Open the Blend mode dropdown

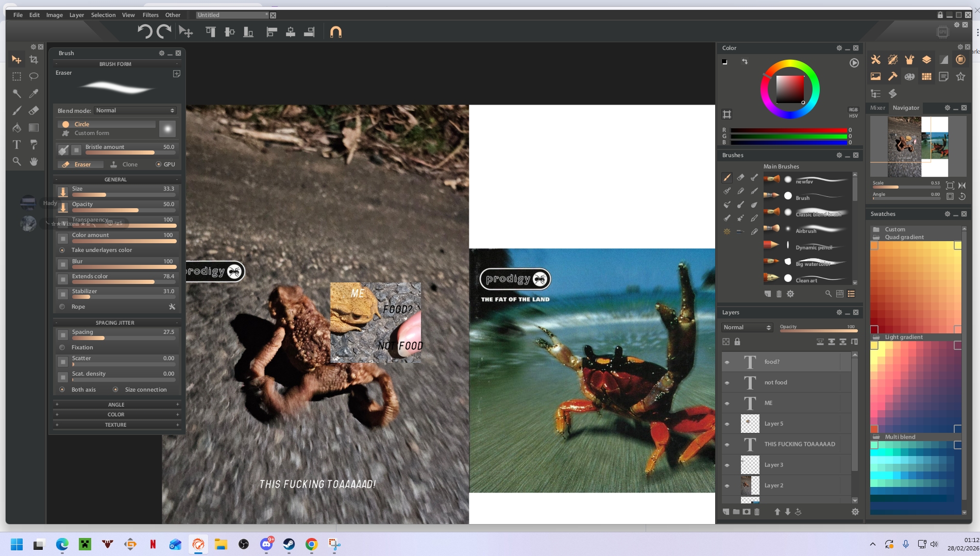[x=135, y=110]
